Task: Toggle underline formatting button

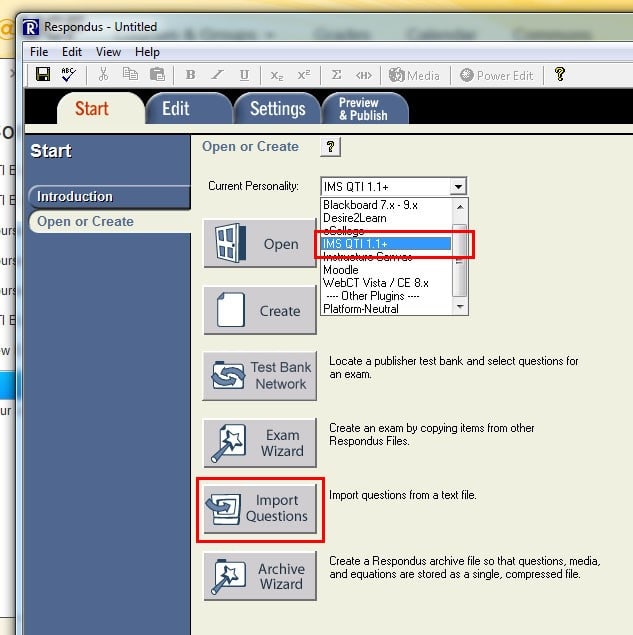Action: point(244,75)
